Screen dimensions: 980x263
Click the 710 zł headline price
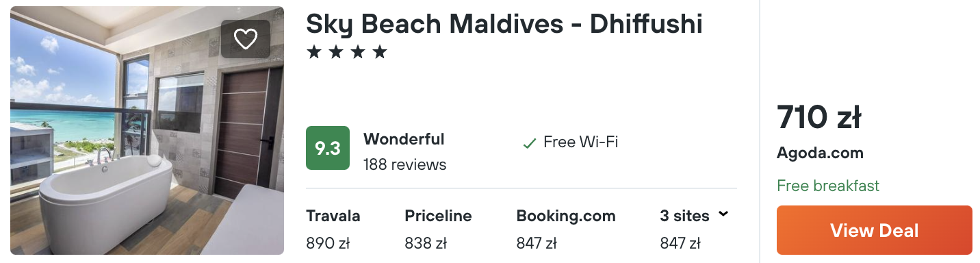click(x=818, y=118)
